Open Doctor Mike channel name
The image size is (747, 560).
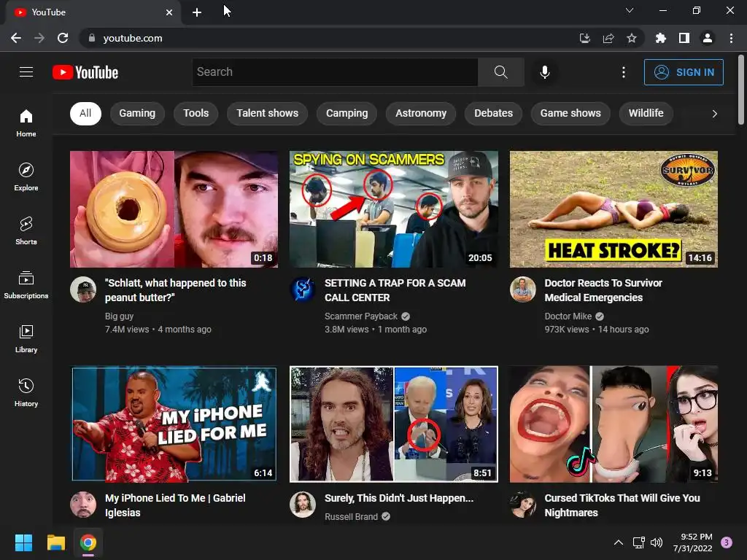click(568, 316)
